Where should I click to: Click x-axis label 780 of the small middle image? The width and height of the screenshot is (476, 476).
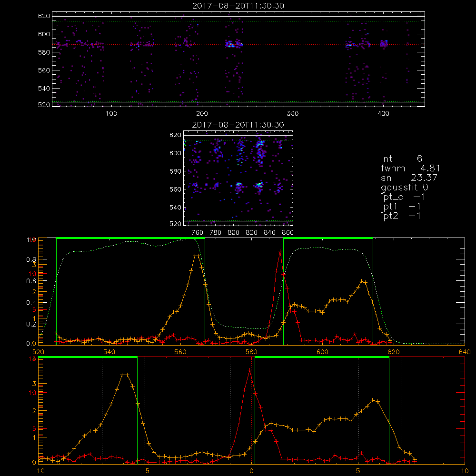[216, 233]
